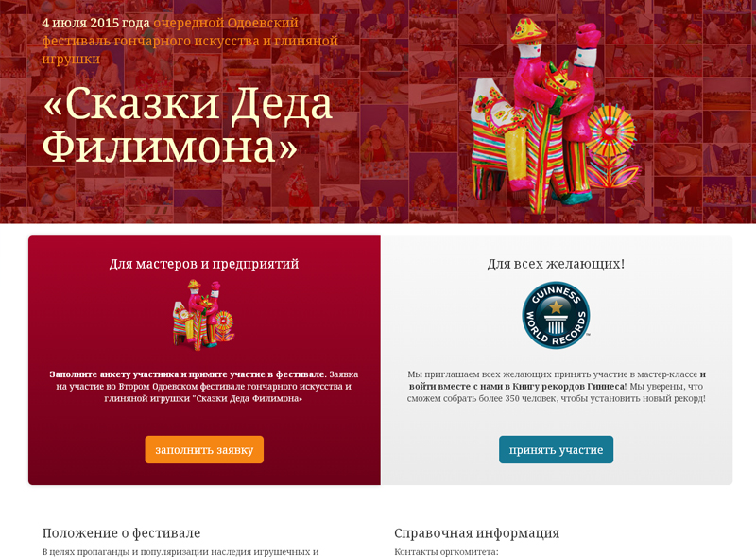The height and width of the screenshot is (557, 756).
Task: Click the large clay toy illustration in the banner
Action: 555,115
